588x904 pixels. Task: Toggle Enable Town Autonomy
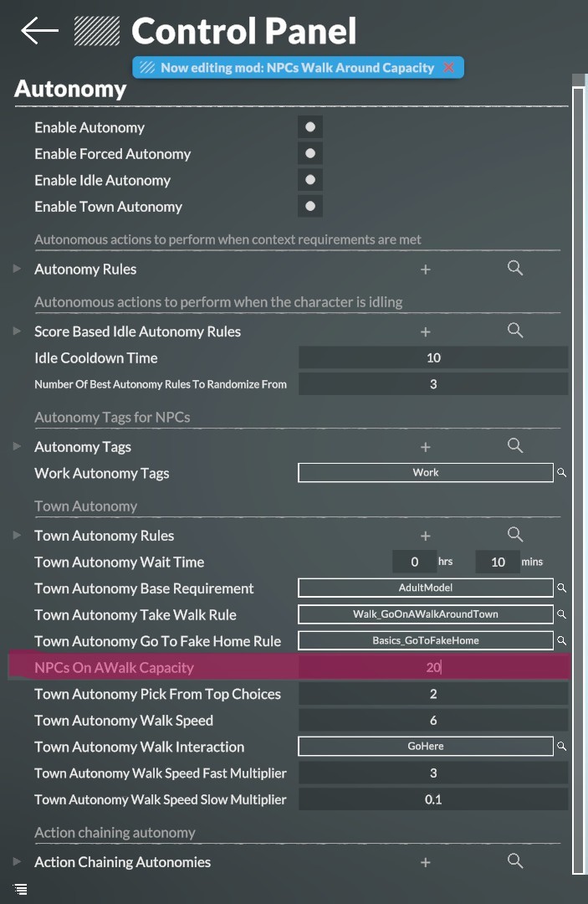pos(309,206)
